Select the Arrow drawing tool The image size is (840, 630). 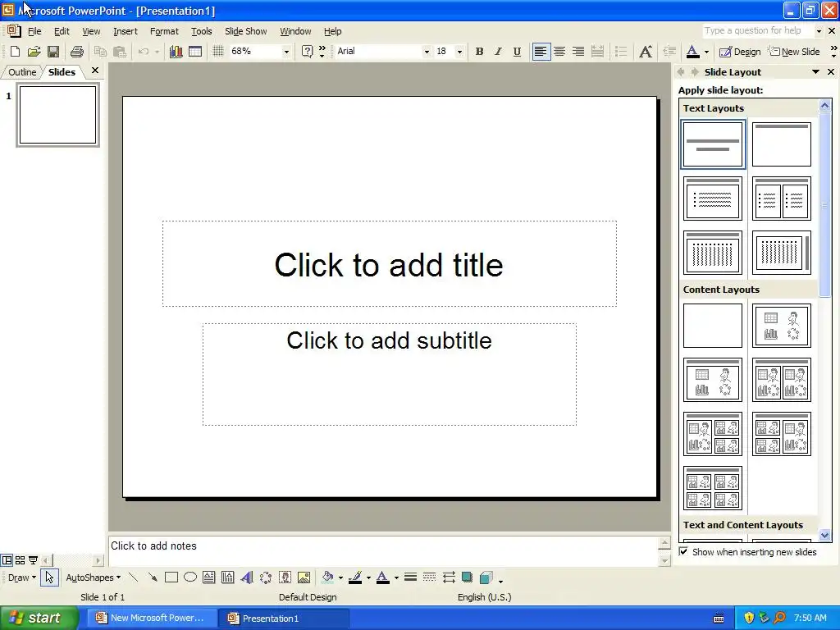[x=153, y=577]
